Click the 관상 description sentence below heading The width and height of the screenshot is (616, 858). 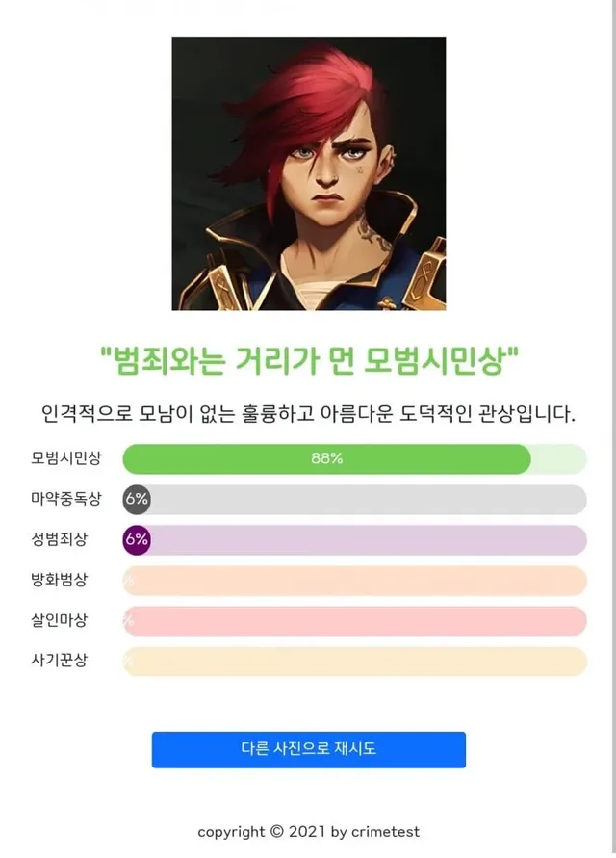coord(308,415)
